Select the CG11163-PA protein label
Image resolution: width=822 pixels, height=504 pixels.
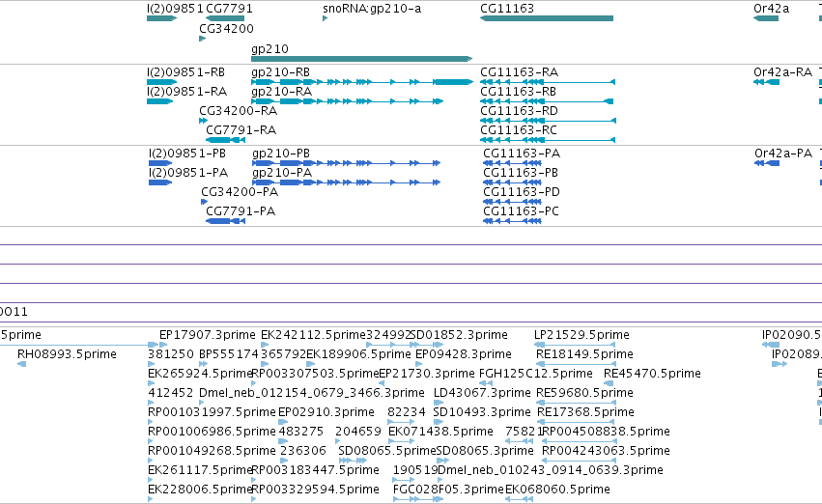[x=522, y=153]
